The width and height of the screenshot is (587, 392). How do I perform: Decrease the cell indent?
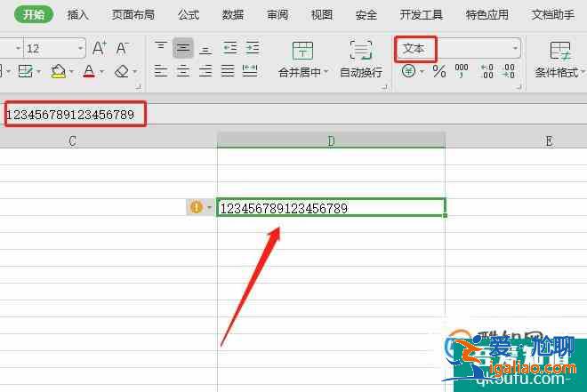[229, 48]
